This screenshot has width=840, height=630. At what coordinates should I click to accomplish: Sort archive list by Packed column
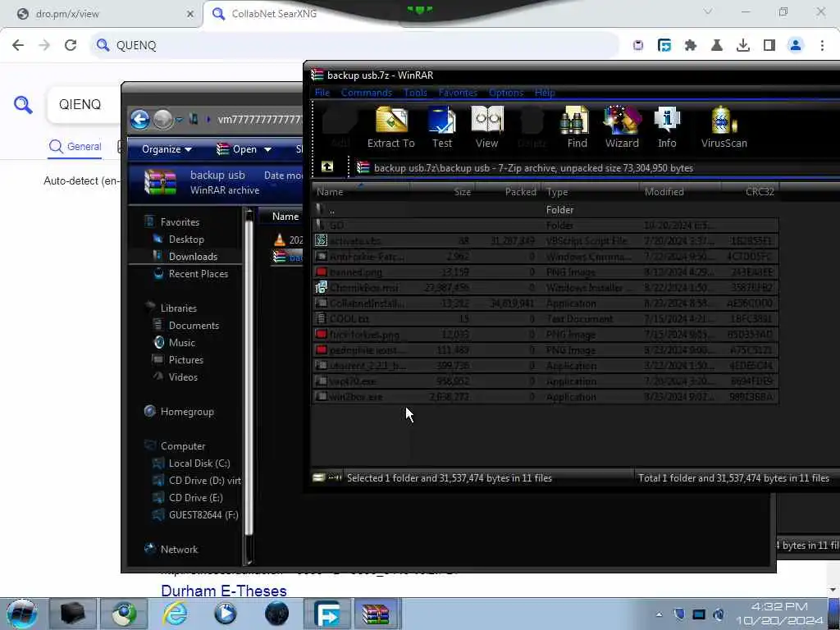[508, 192]
